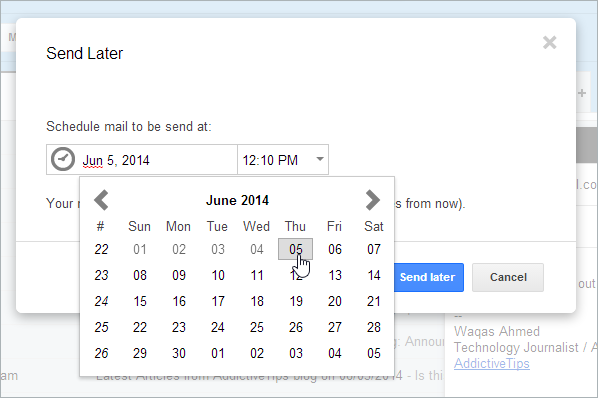Select June 13 in the calendar

[335, 275]
